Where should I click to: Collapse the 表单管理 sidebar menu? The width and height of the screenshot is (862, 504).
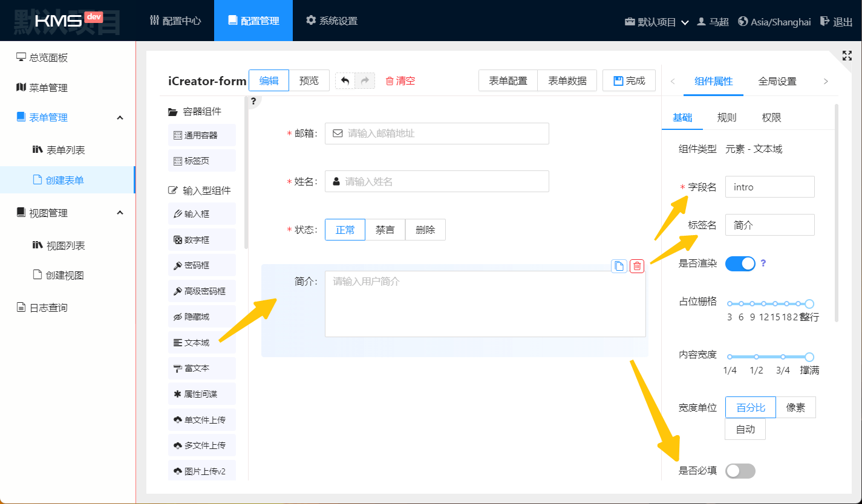point(120,117)
